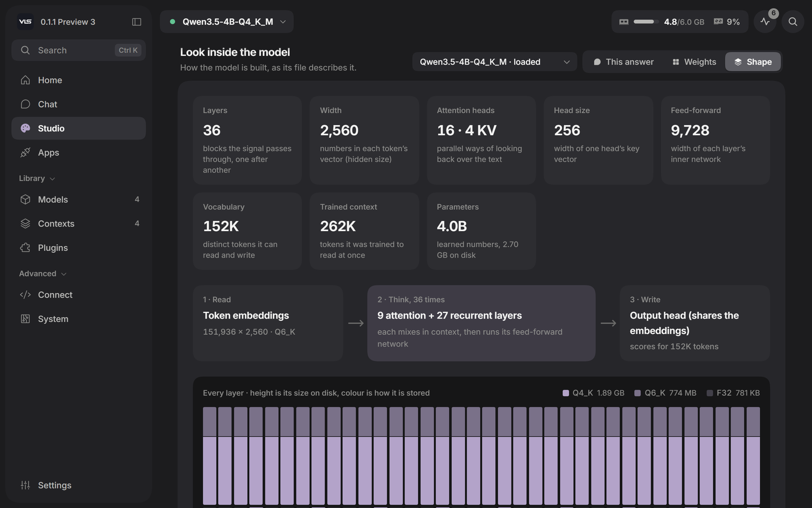The image size is (812, 508).
Task: Collapse the Library section
Action: pos(37,178)
